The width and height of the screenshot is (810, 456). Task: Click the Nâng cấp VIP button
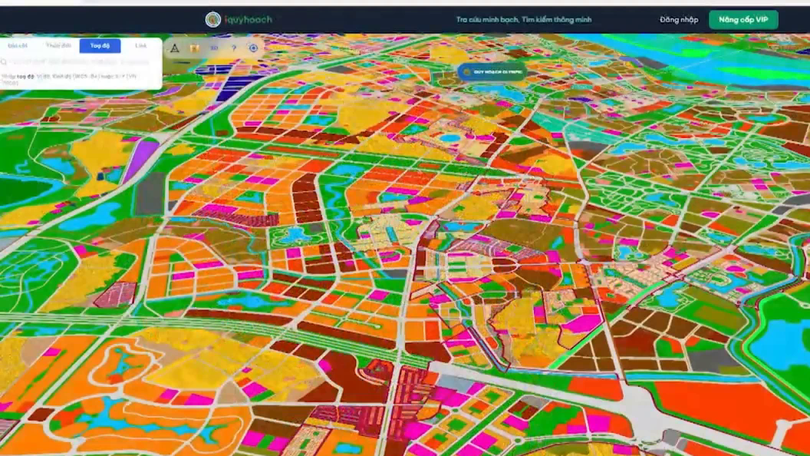743,20
